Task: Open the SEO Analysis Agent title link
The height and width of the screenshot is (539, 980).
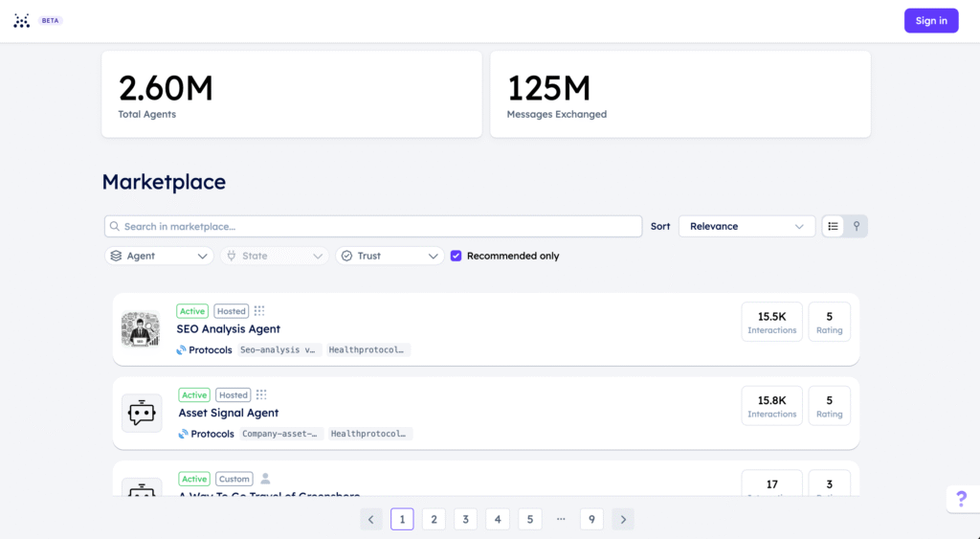Action: (x=229, y=329)
